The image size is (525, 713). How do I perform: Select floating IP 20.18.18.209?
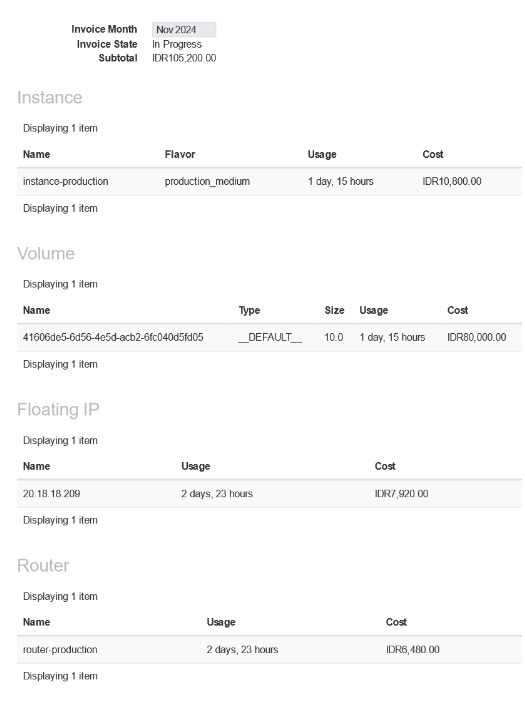click(x=51, y=494)
